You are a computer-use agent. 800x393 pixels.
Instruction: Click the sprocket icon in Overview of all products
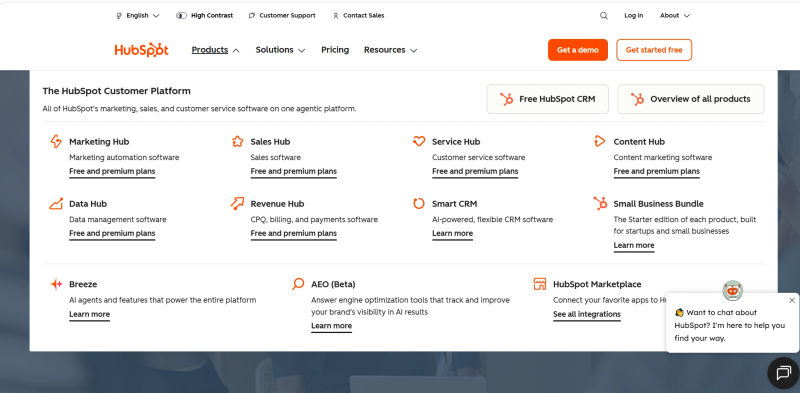pyautogui.click(x=637, y=99)
